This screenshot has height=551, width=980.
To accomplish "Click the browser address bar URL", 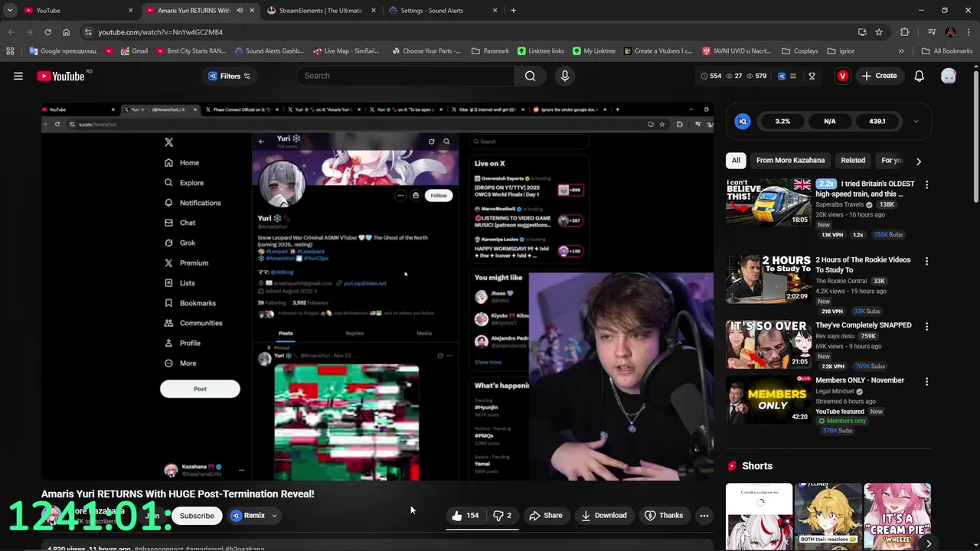I will click(161, 32).
